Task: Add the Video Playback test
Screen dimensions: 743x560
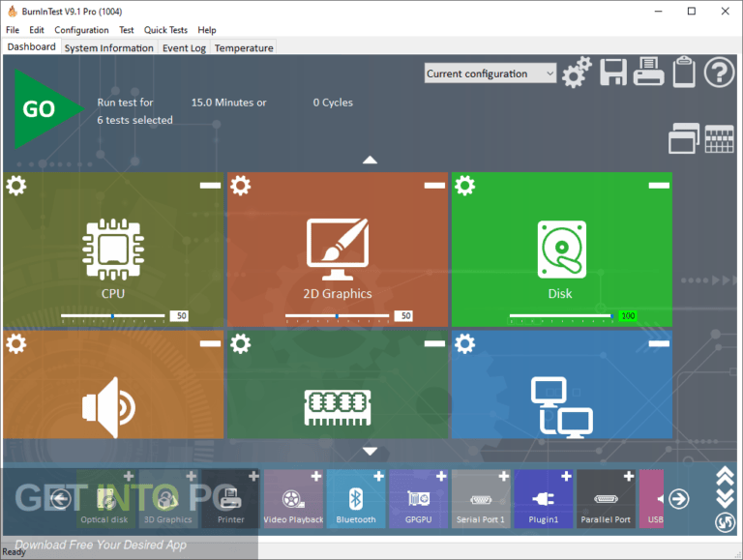Action: point(316,476)
